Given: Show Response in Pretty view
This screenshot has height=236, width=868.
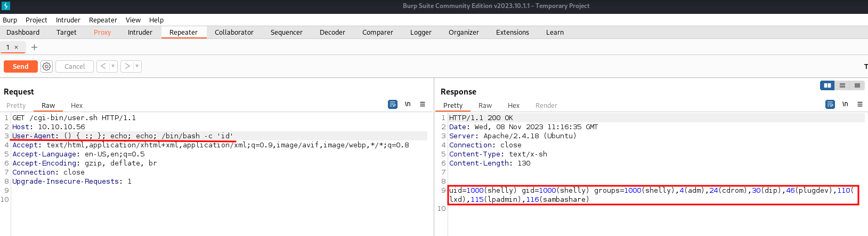Looking at the screenshot, I should [453, 105].
